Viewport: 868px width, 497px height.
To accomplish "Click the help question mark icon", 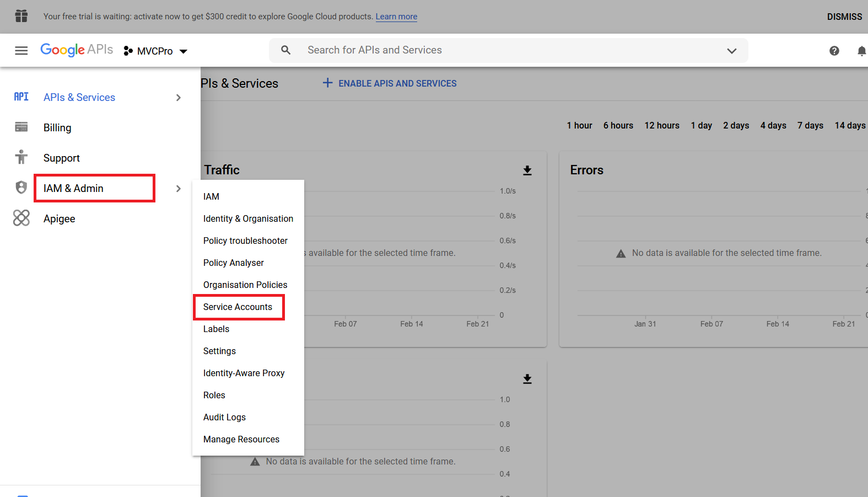I will point(834,51).
